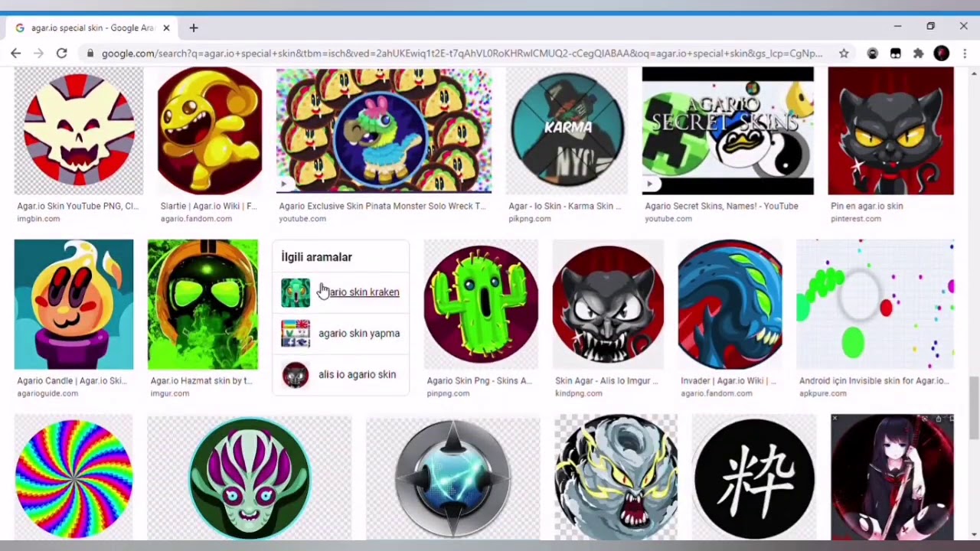Screen dimensions: 980x551
Task: Open 'Skin Agar - Alis Io Imgur' caption
Action: pos(607,380)
